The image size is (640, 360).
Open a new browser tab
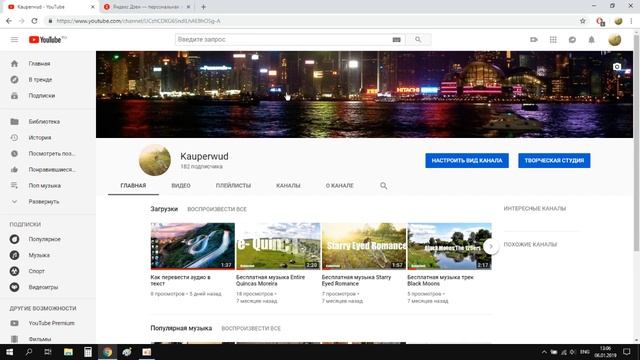pyautogui.click(x=203, y=7)
